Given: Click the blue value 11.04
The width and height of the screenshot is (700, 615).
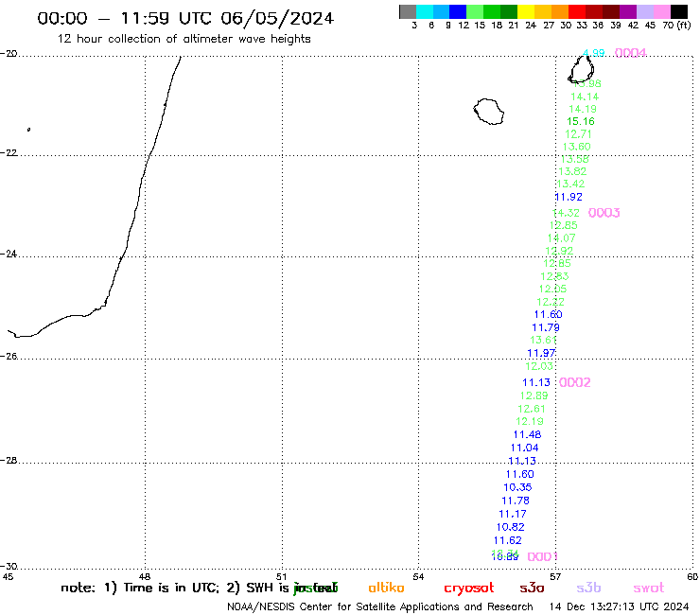Looking at the screenshot, I should point(525,448).
